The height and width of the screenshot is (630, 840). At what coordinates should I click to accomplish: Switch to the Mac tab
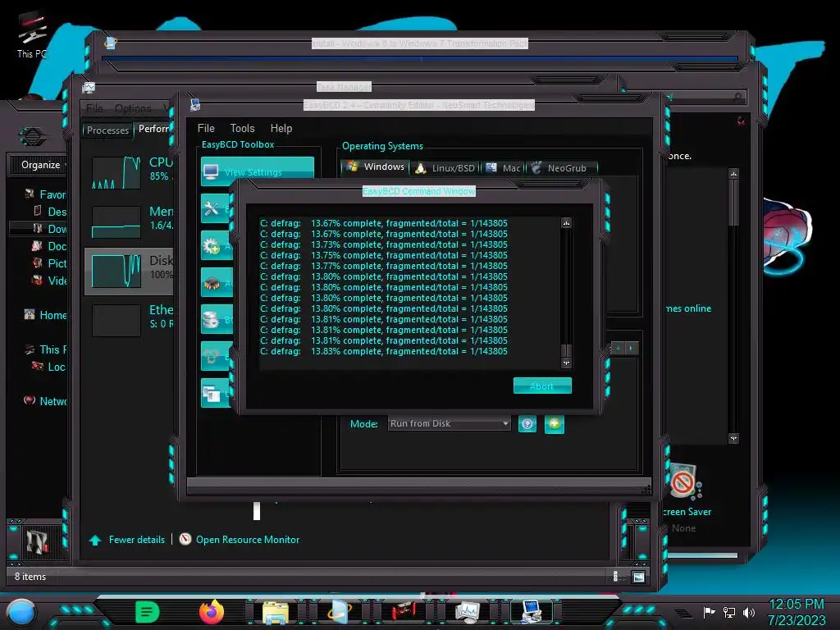[x=504, y=168]
